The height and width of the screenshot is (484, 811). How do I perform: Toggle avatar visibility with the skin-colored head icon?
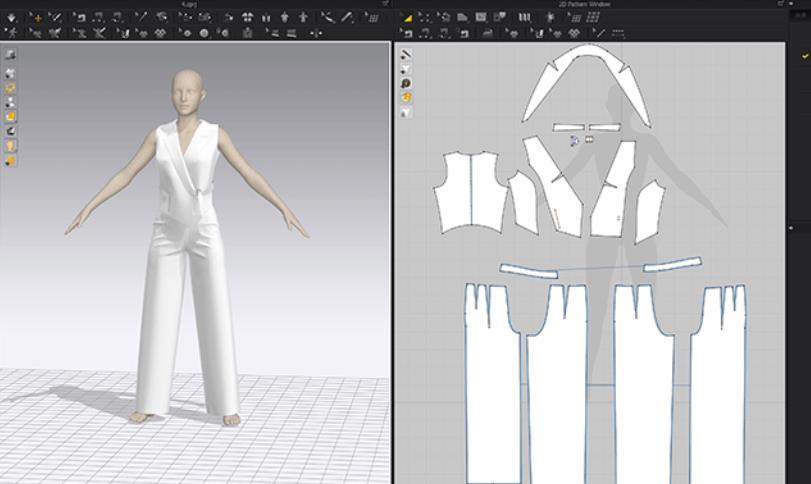point(11,145)
